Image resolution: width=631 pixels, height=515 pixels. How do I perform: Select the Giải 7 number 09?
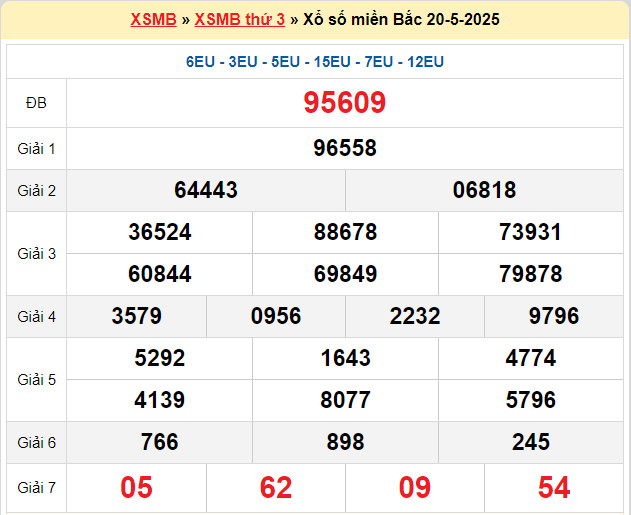415,488
